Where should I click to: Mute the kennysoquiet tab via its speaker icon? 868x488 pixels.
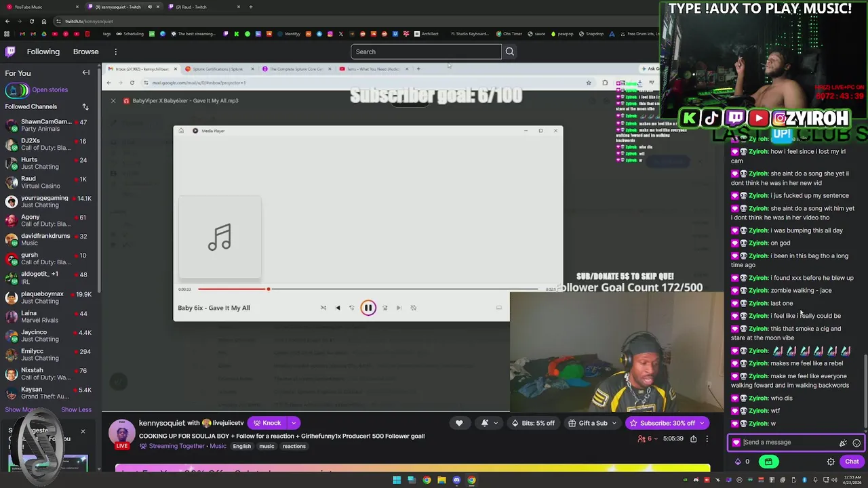(150, 7)
